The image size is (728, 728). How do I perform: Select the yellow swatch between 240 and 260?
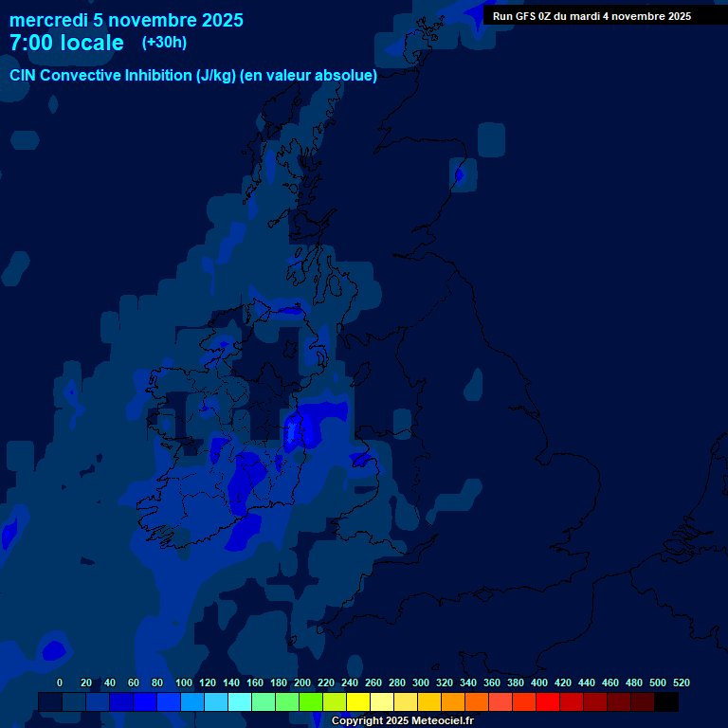(x=358, y=701)
